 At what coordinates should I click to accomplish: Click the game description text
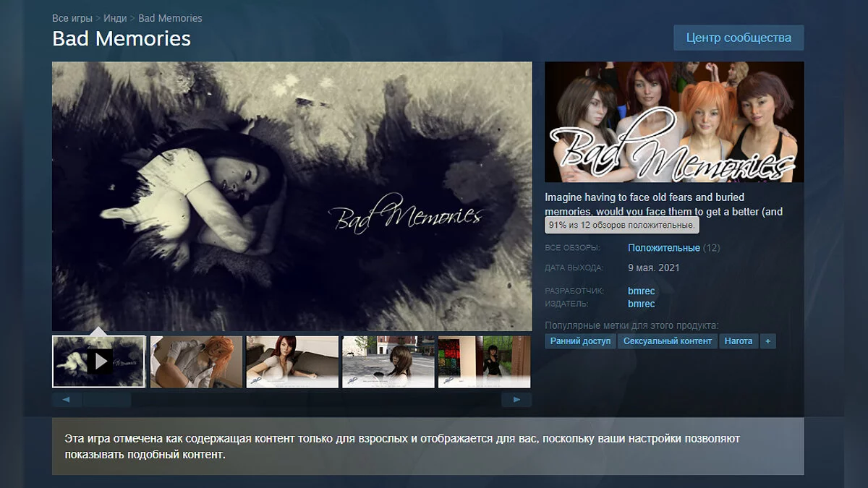[x=664, y=205]
